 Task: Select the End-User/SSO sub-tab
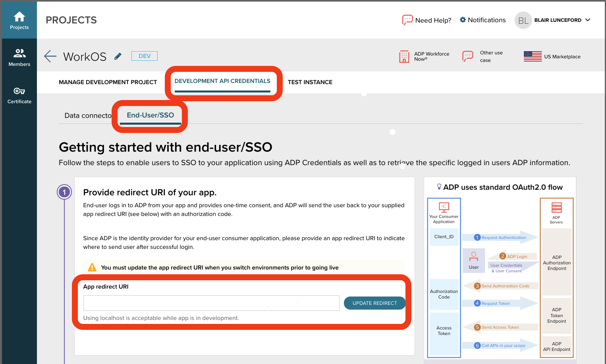[150, 115]
